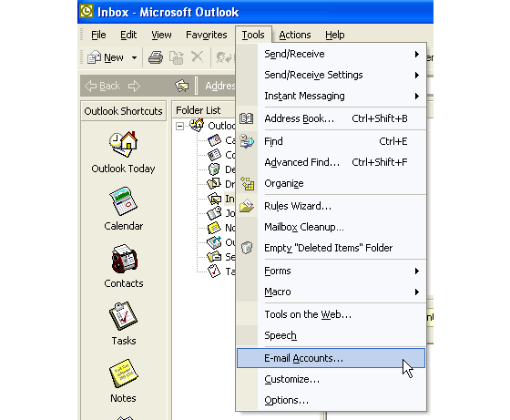This screenshot has width=510, height=420.
Task: Click the Find menu icon
Action: 247,141
